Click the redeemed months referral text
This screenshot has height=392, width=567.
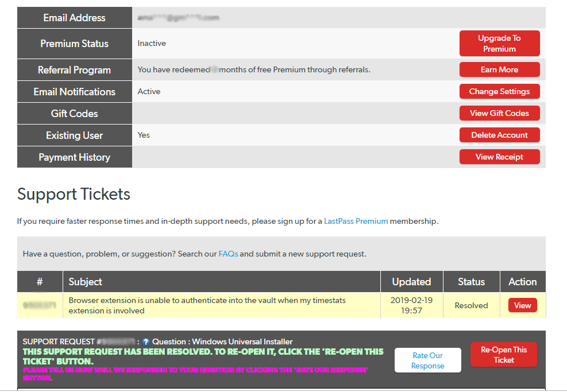pos(254,69)
